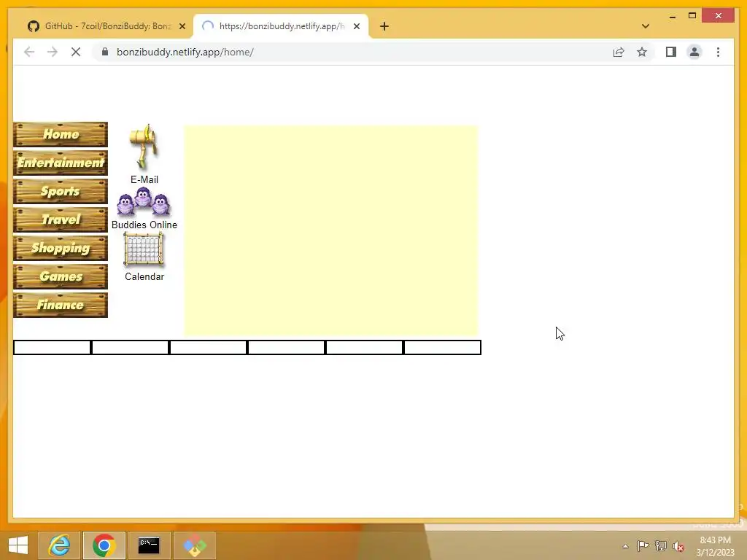Open the Action Center flag icon
This screenshot has height=560, width=747.
(643, 546)
